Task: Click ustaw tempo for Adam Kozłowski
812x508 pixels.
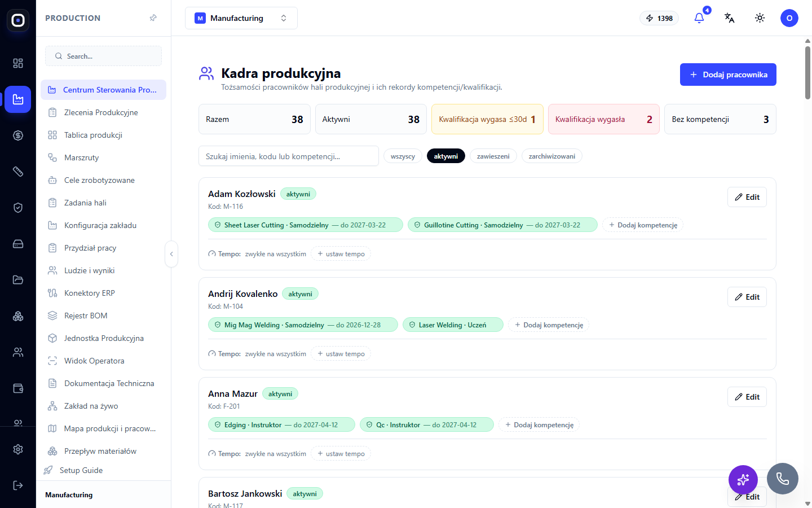Action: pyautogui.click(x=341, y=254)
